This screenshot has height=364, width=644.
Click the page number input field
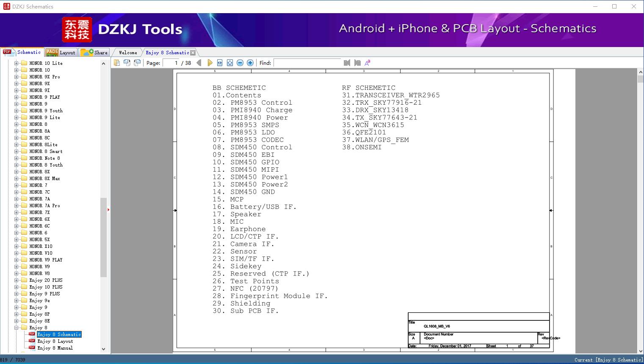171,63
